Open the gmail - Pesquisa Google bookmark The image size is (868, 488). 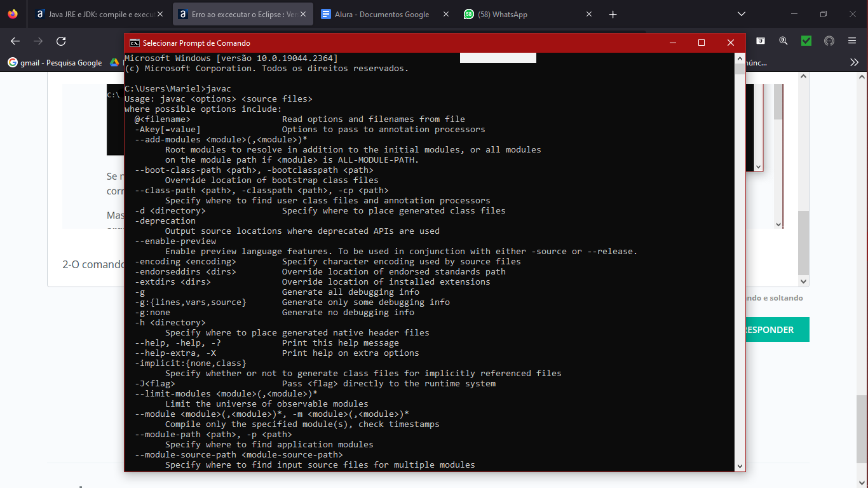click(55, 62)
